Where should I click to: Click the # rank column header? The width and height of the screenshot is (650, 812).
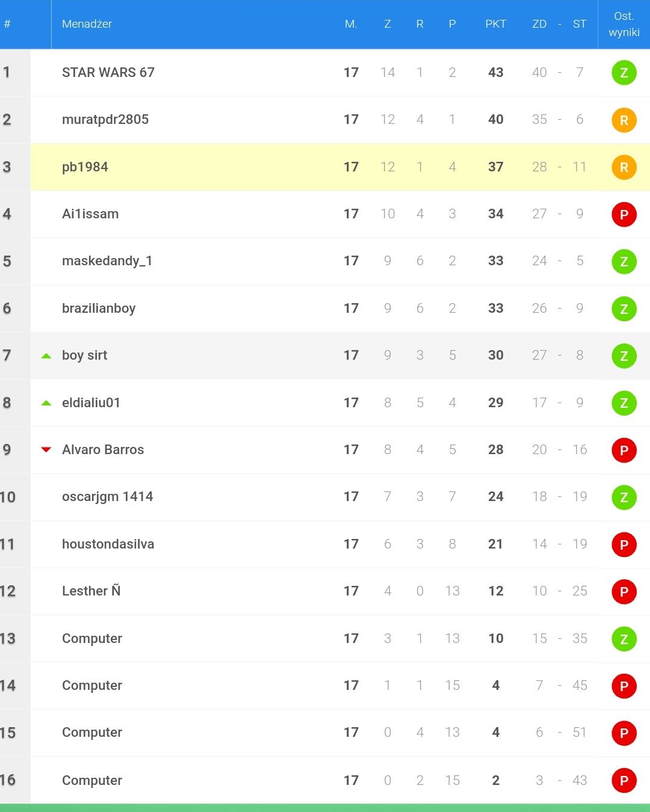click(7, 24)
